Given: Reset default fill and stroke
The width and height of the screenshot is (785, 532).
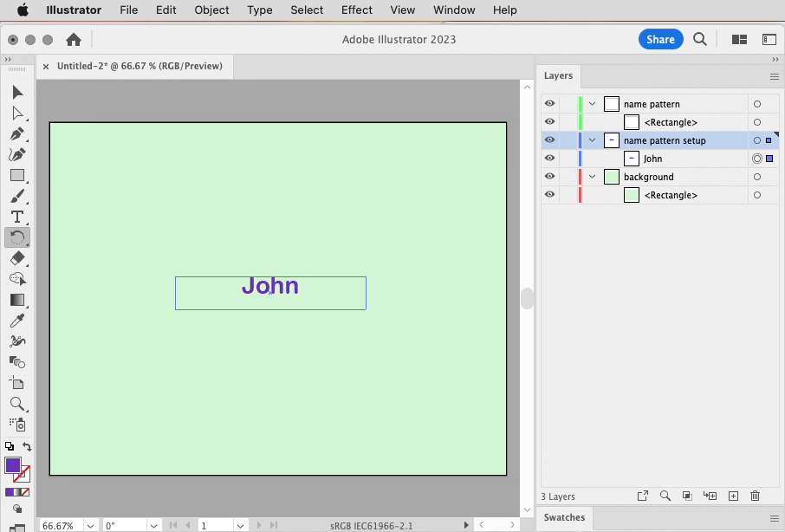Looking at the screenshot, I should click(x=9, y=446).
